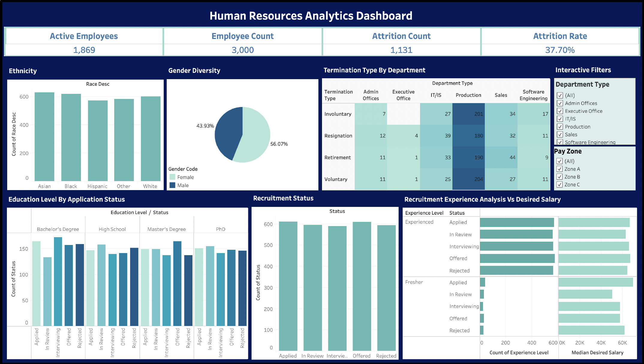The height and width of the screenshot is (364, 644).
Task: Click Resignation IT/IS cell showing 39
Action: pyautogui.click(x=436, y=136)
